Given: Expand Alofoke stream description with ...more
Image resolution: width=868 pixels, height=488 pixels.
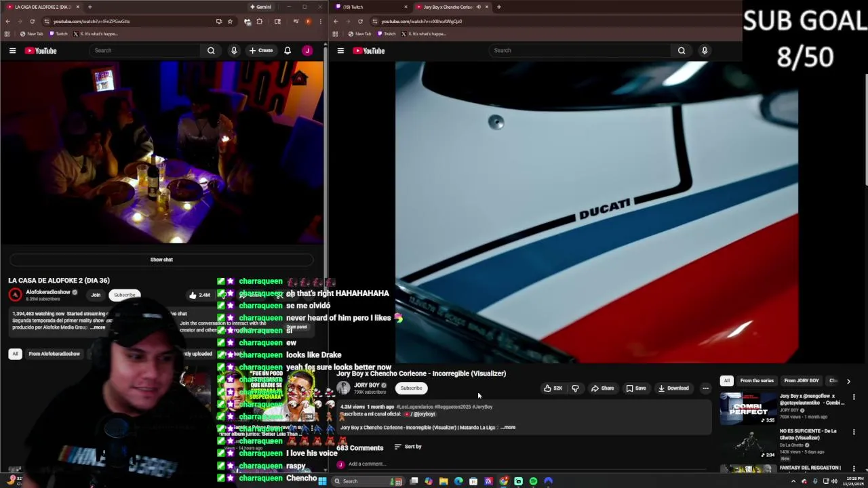Looking at the screenshot, I should pyautogui.click(x=98, y=327).
